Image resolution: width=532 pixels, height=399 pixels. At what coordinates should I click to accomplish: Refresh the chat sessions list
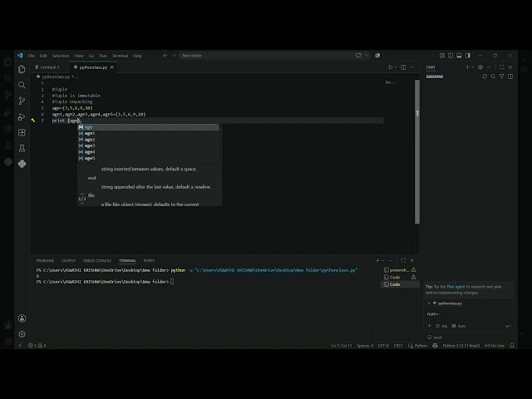[x=485, y=76]
